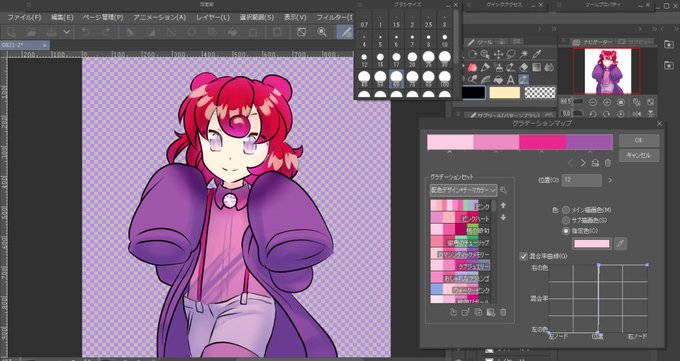
Task: Click the reverse gradient icon beside the trash
Action: click(595, 163)
